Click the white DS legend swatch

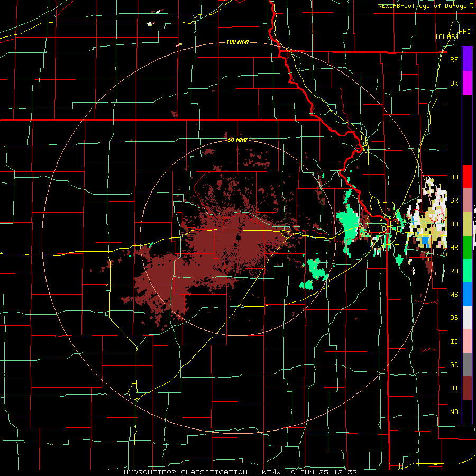coord(467,317)
